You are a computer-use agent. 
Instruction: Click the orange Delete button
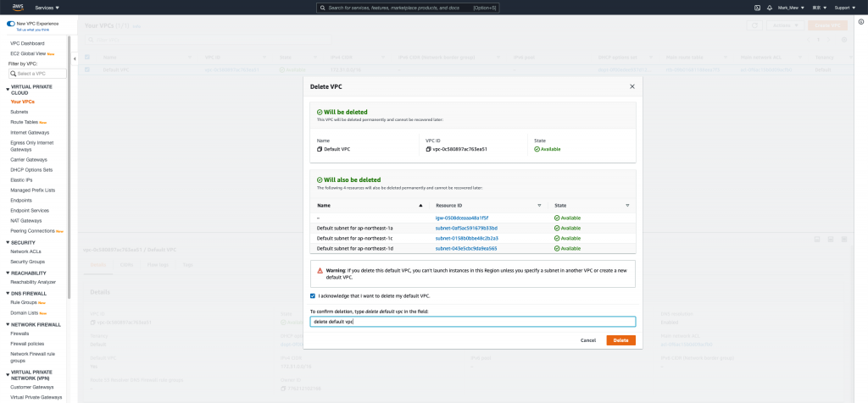[x=620, y=340]
